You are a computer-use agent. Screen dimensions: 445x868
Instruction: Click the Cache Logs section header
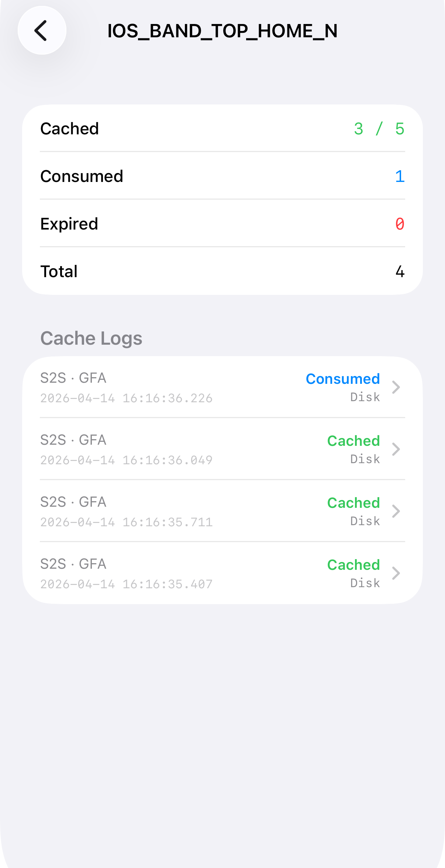point(91,338)
